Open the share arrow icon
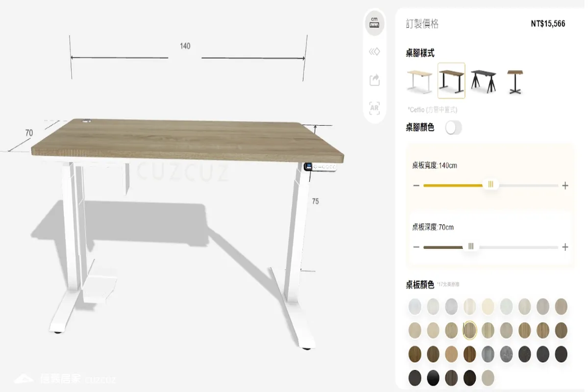This screenshot has width=588, height=392. pyautogui.click(x=375, y=80)
